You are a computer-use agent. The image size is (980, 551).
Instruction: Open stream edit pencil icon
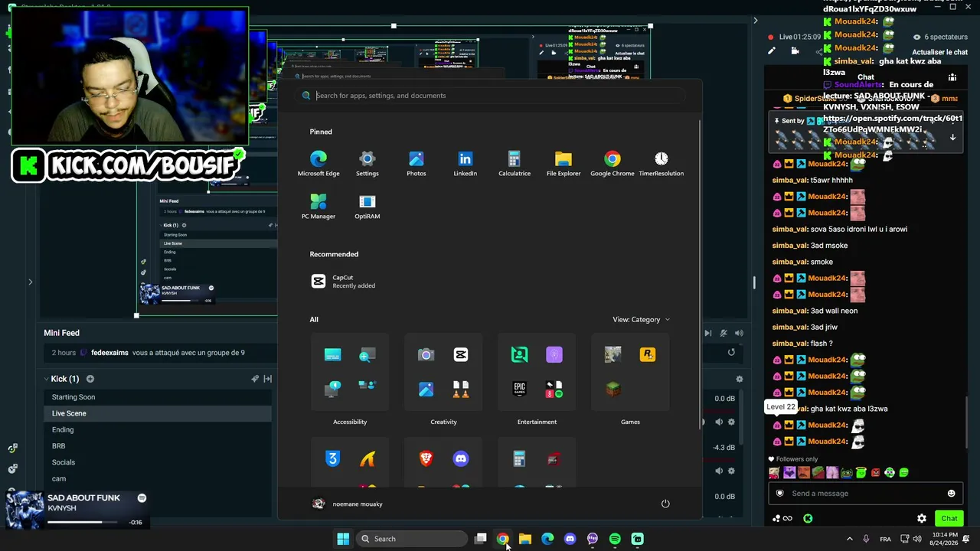tap(772, 51)
